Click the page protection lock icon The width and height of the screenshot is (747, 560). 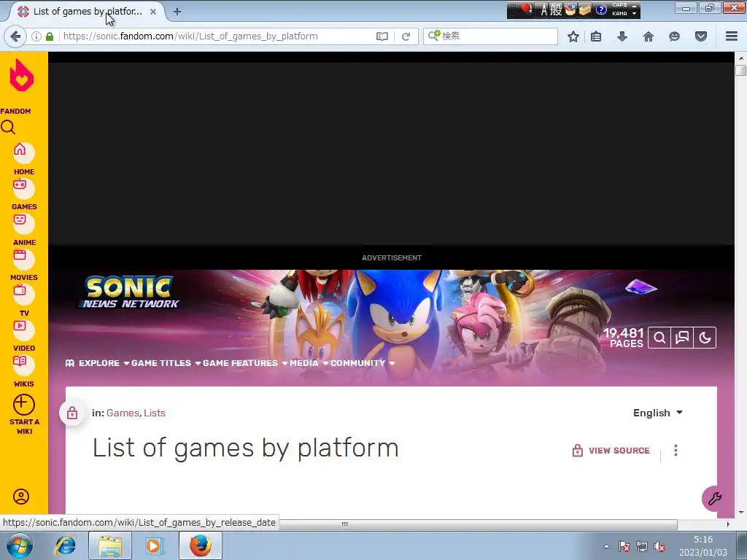pyautogui.click(x=72, y=413)
